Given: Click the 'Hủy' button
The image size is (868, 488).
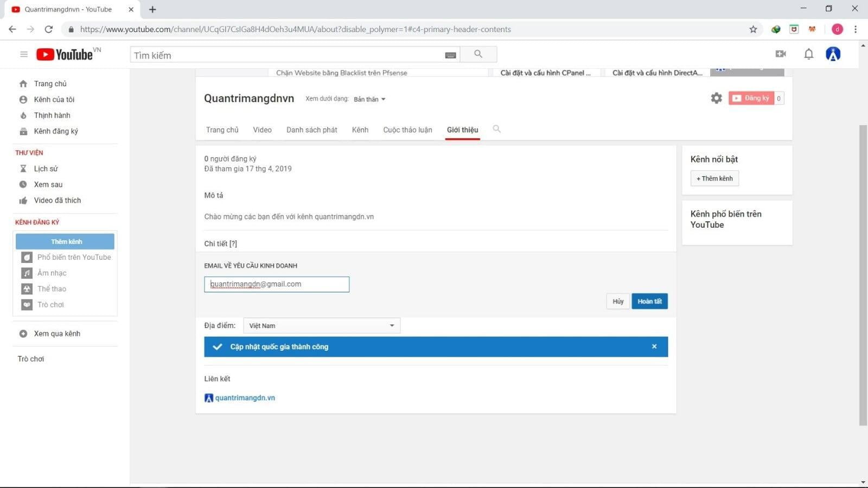Looking at the screenshot, I should coord(618,301).
